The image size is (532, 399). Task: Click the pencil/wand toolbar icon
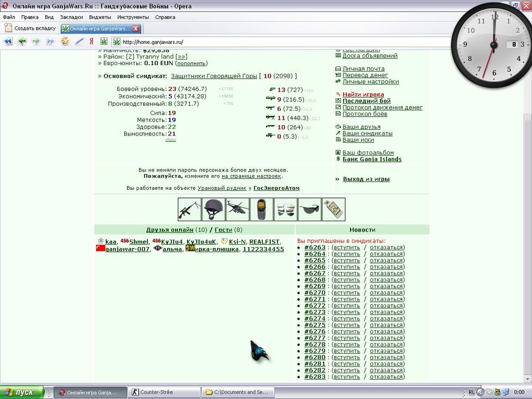80,41
